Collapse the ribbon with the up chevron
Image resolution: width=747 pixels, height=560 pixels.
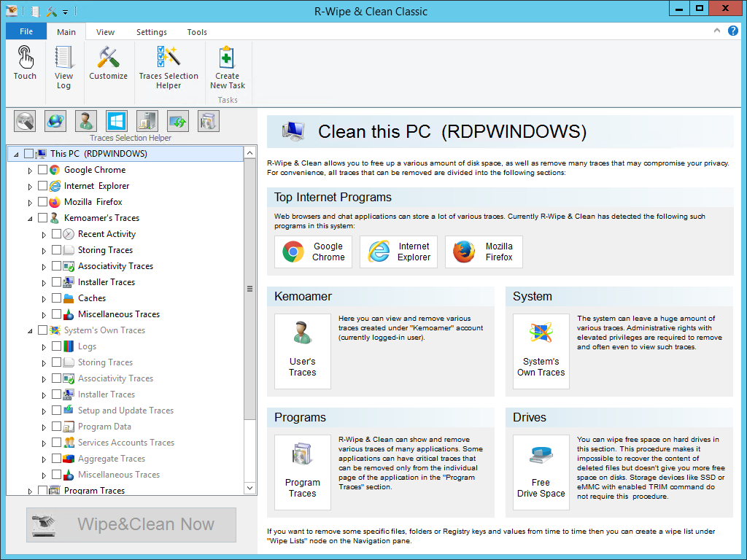click(x=717, y=31)
